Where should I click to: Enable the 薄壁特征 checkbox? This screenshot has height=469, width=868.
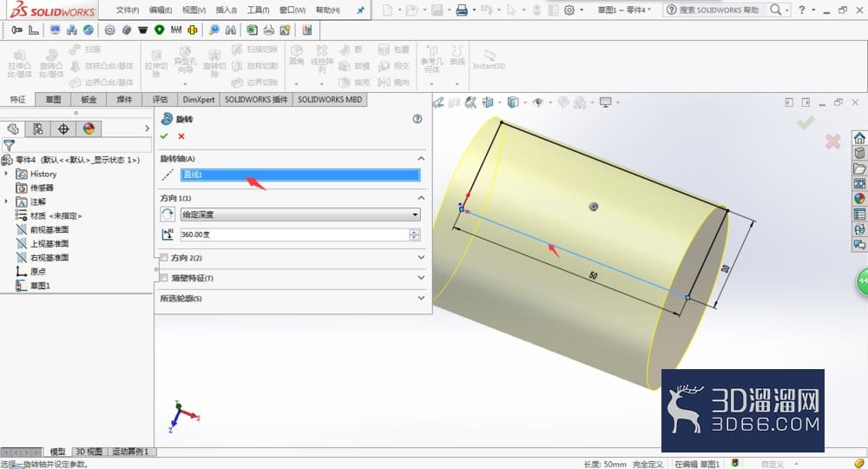point(164,278)
